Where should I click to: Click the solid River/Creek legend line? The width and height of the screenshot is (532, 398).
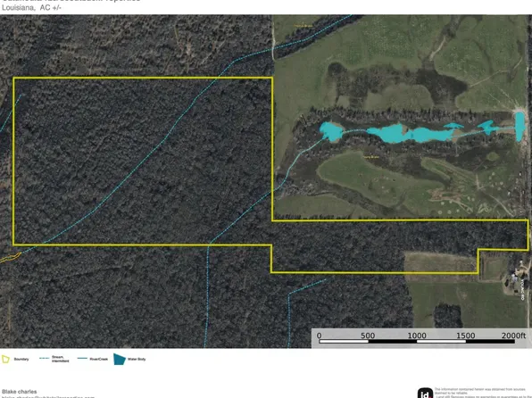[x=82, y=359]
